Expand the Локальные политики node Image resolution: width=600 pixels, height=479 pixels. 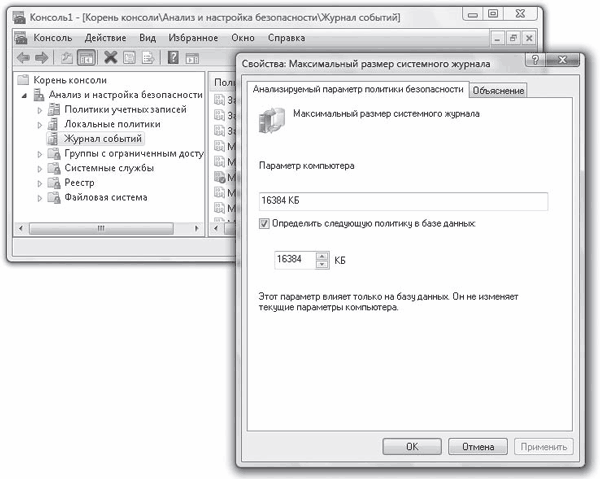coord(39,125)
